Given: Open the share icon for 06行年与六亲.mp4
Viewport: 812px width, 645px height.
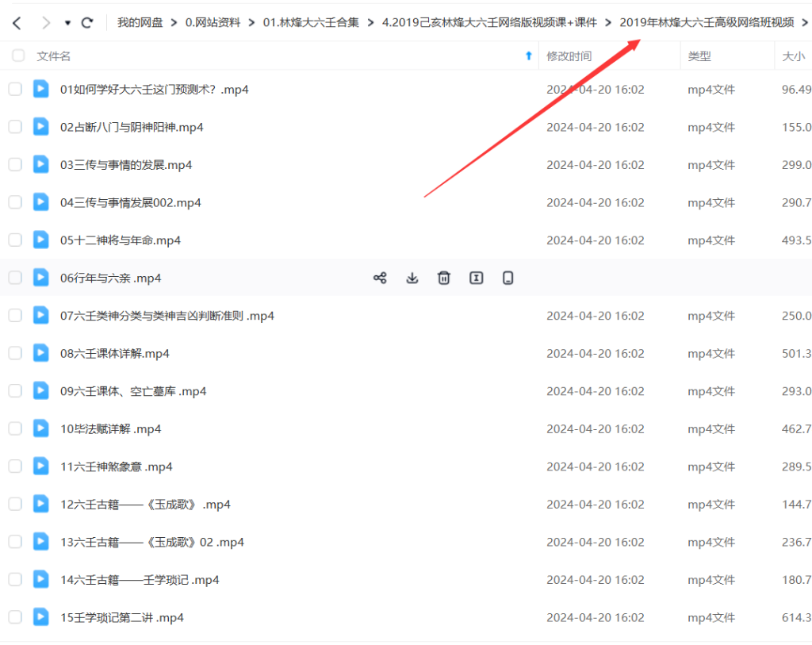Looking at the screenshot, I should click(380, 278).
